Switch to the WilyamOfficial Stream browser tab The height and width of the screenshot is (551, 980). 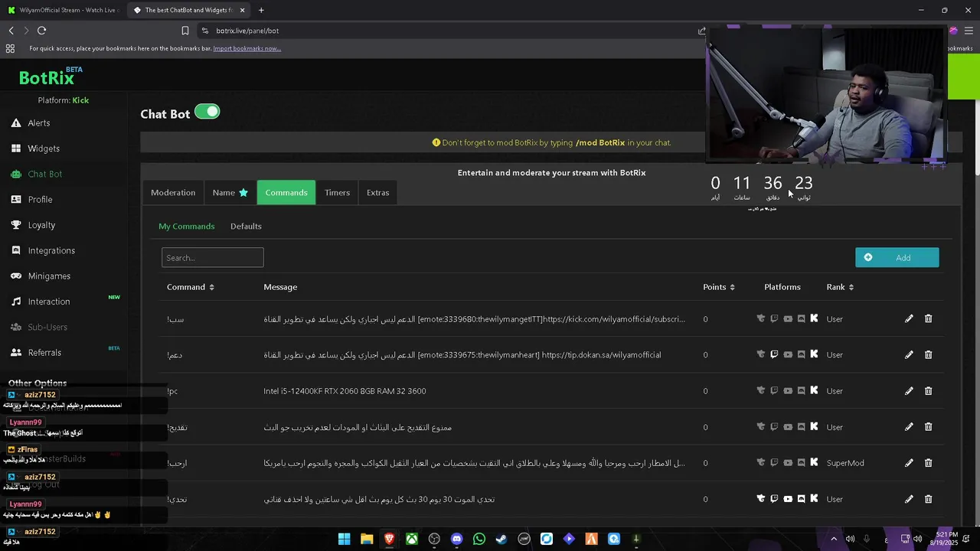pyautogui.click(x=63, y=10)
